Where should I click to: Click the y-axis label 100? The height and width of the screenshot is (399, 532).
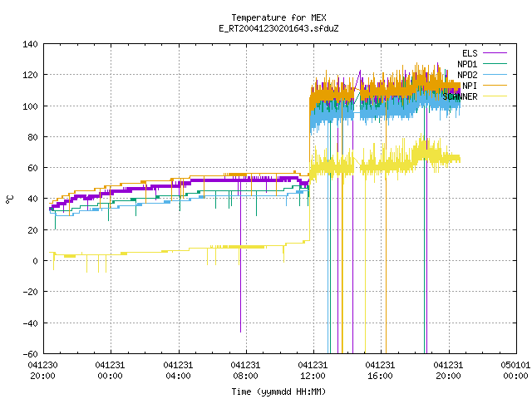(30, 106)
